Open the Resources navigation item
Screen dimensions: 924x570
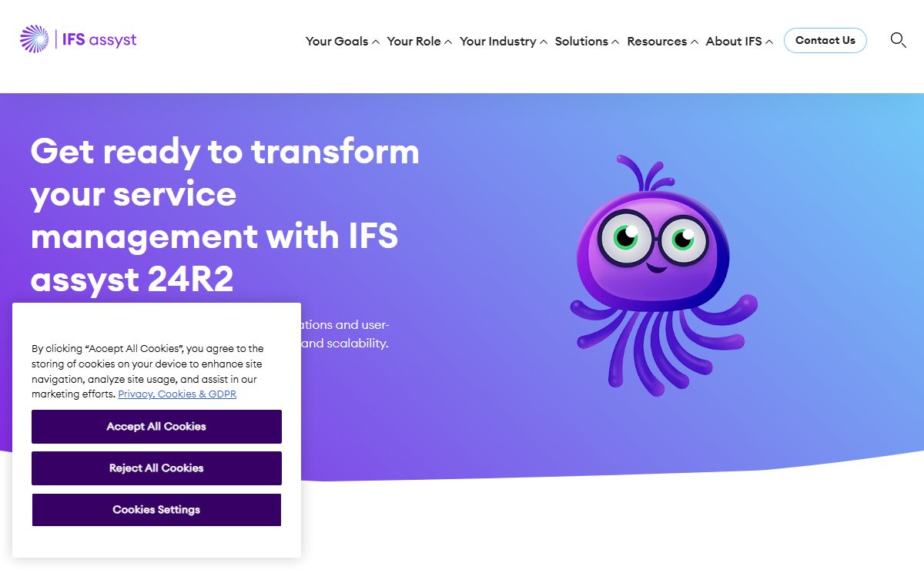click(x=657, y=42)
